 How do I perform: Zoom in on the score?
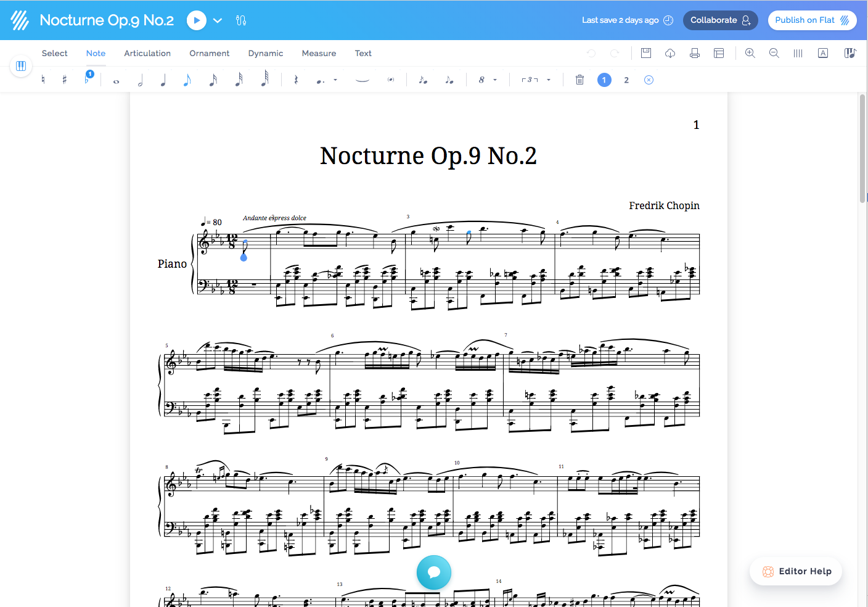coord(750,53)
